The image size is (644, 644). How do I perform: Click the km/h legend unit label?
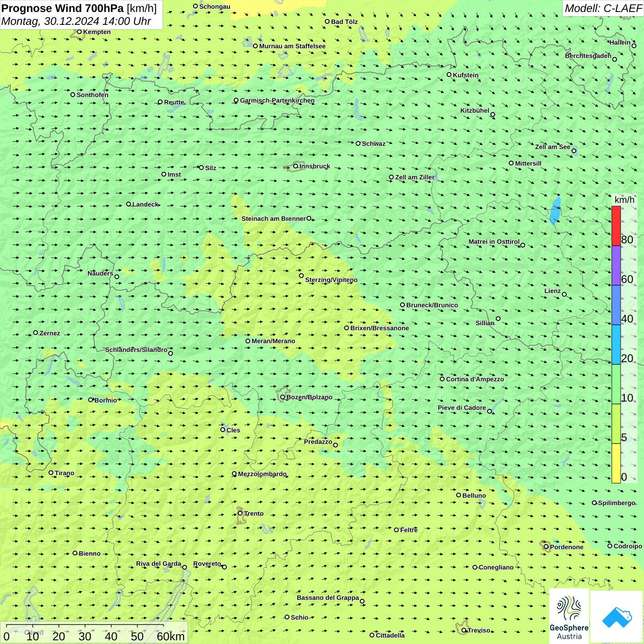tap(624, 200)
